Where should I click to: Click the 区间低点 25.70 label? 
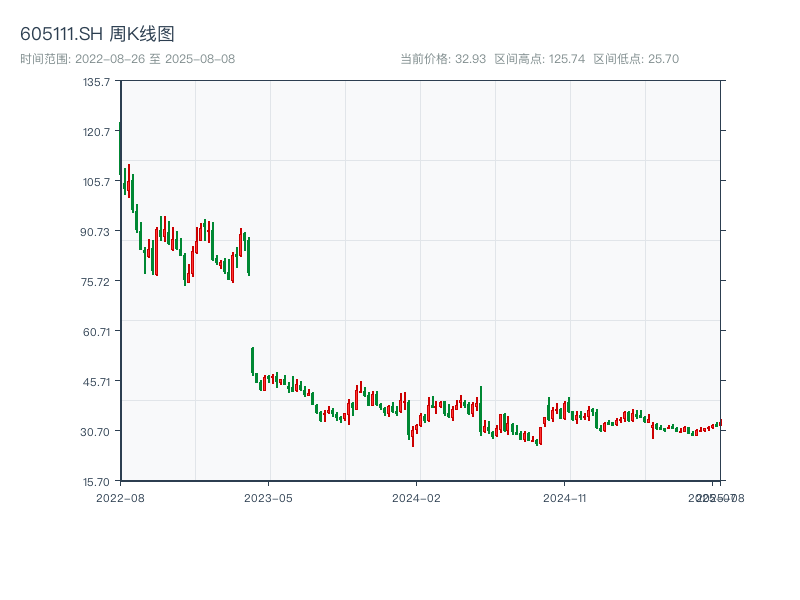pyautogui.click(x=636, y=59)
